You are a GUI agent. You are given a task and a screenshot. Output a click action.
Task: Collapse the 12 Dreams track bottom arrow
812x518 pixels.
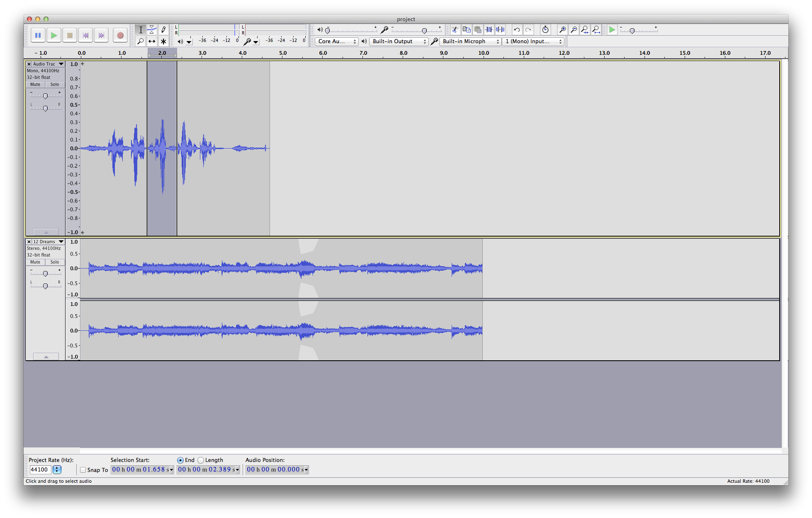[46, 357]
